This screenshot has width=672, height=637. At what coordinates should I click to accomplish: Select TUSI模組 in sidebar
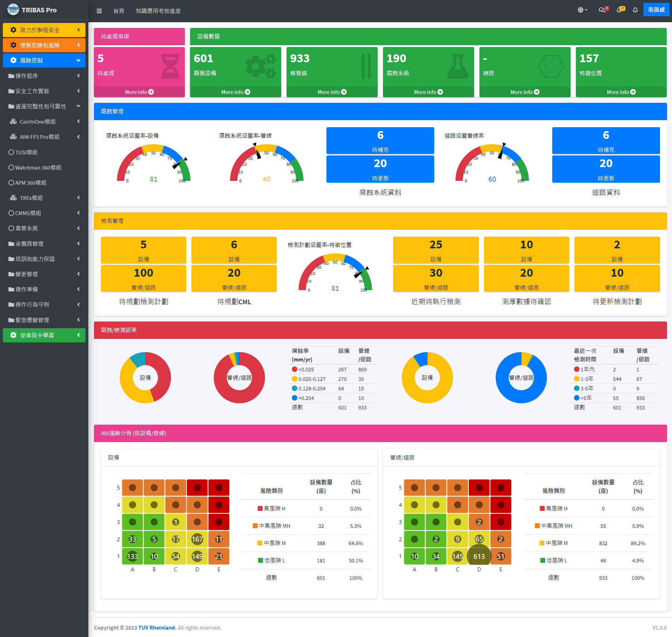(44, 152)
